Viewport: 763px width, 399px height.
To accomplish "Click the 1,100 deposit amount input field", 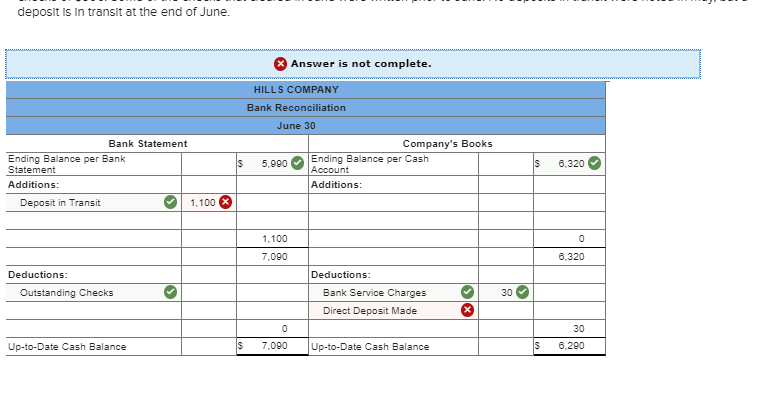I will point(209,202).
